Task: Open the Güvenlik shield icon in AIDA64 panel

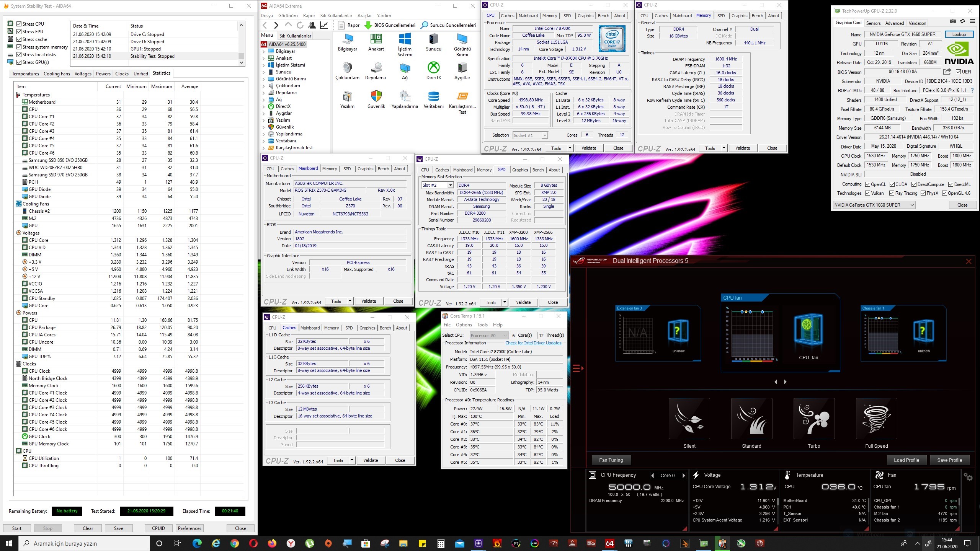Action: [376, 96]
